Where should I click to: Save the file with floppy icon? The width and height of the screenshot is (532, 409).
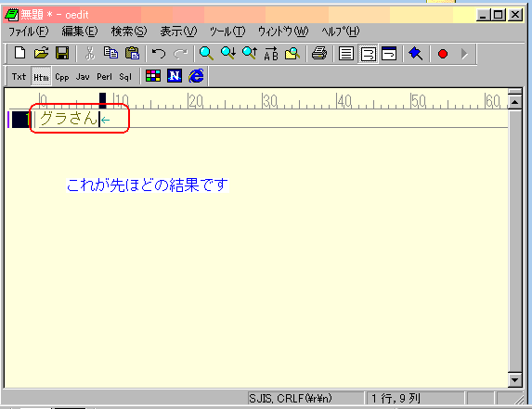[62, 54]
